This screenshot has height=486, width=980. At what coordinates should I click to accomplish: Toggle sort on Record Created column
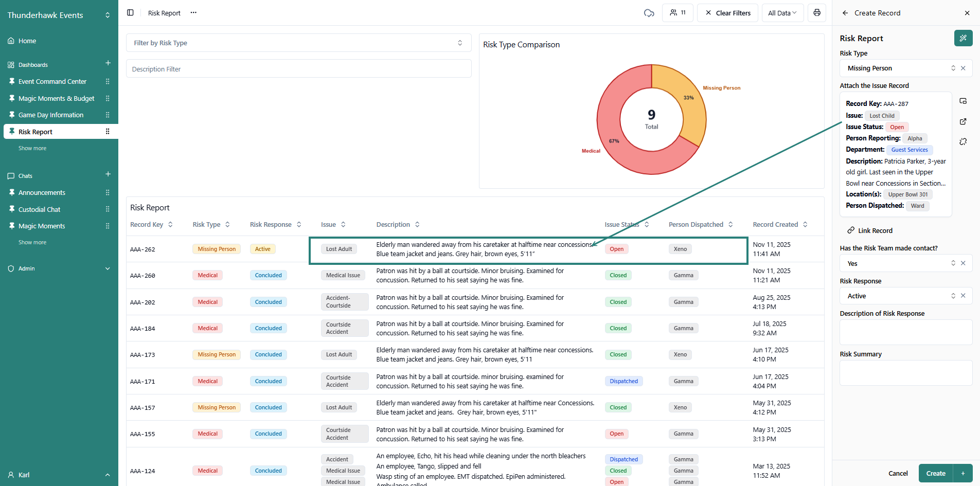805,225
